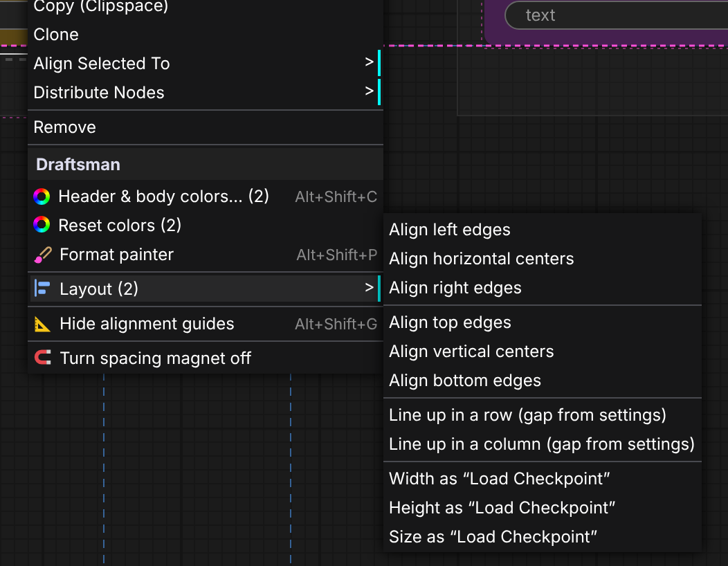Open Header & body colors dialog
This screenshot has width=728, height=566.
(x=206, y=197)
